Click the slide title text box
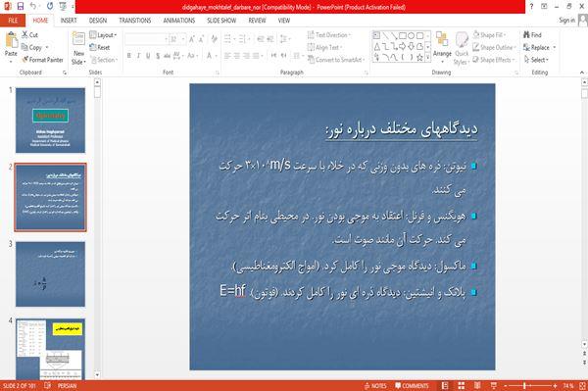 tap(402, 129)
